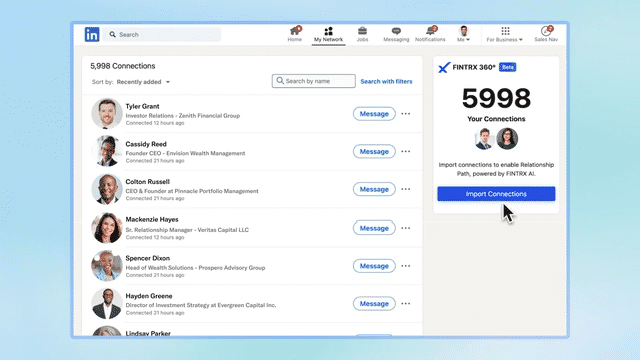This screenshot has height=360, width=640.
Task: Click the name Lindsay Parker
Action: coord(148,333)
